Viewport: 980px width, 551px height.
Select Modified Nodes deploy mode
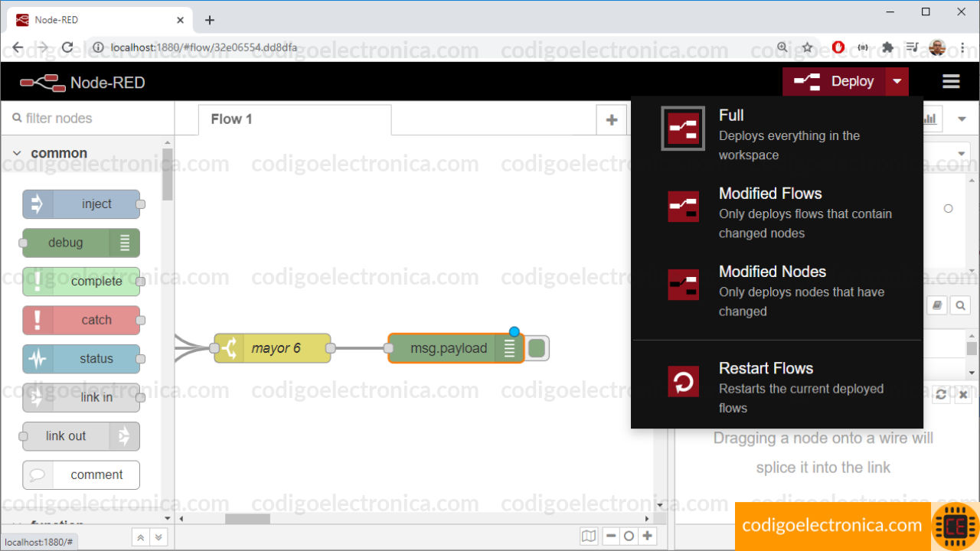(x=777, y=290)
